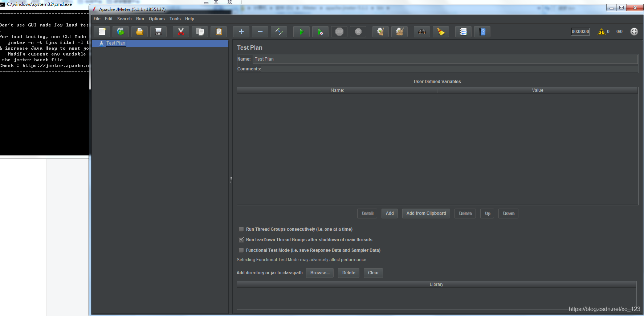Open the Help menu
Screen dimensions: 644x316
(189, 19)
